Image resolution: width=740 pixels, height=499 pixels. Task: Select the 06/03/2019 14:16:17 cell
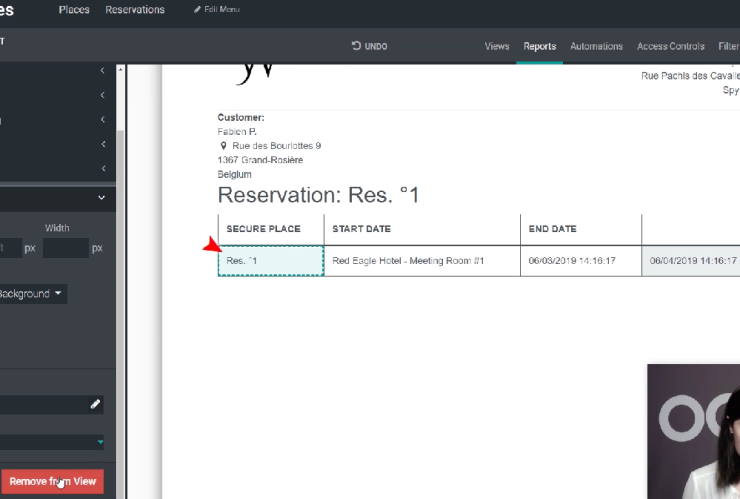[581, 261]
